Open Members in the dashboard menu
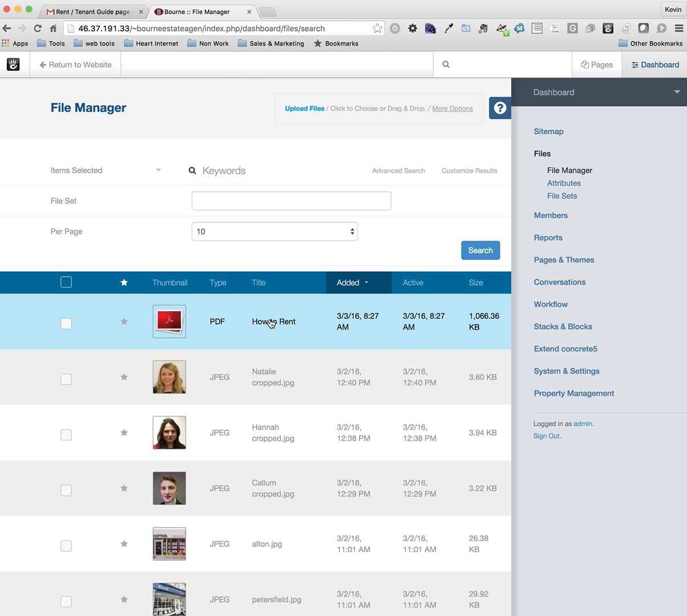The image size is (687, 616). tap(551, 215)
